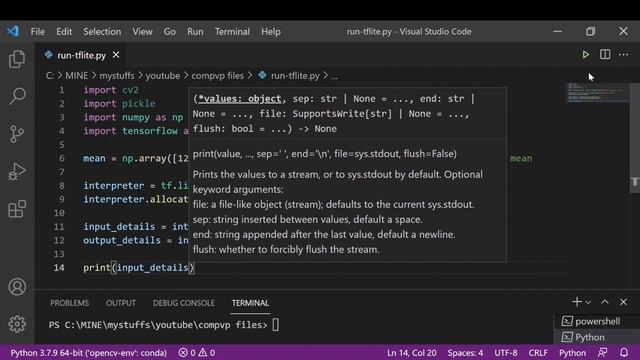The image size is (640, 360).
Task: Open More Actions ellipsis in editor
Action: [623, 54]
